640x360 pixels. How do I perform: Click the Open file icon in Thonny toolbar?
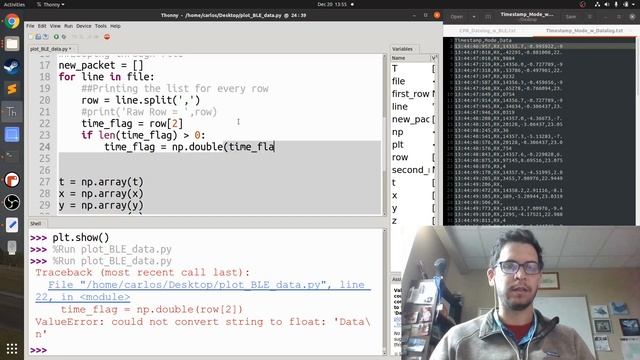click(x=38, y=37)
